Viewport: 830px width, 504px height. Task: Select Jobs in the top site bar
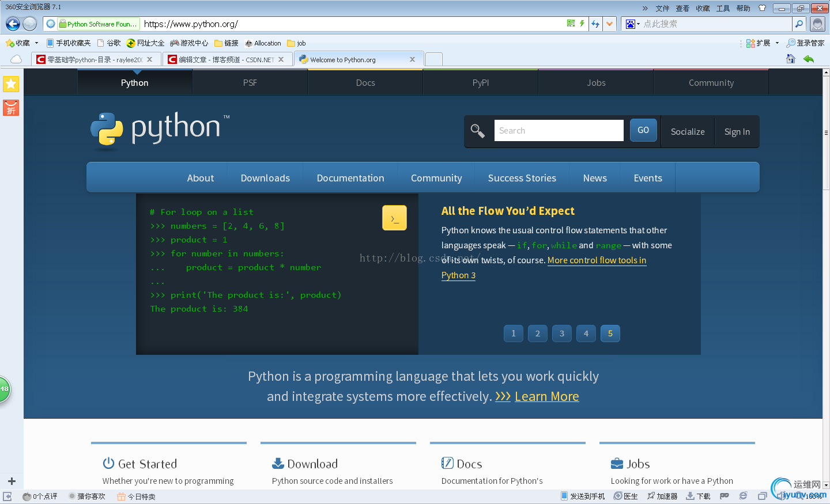[596, 83]
